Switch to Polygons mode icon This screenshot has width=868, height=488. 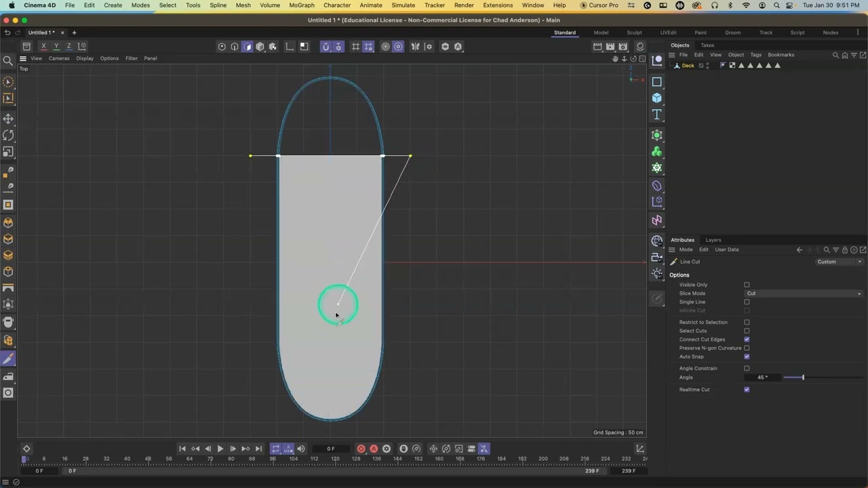[248, 47]
